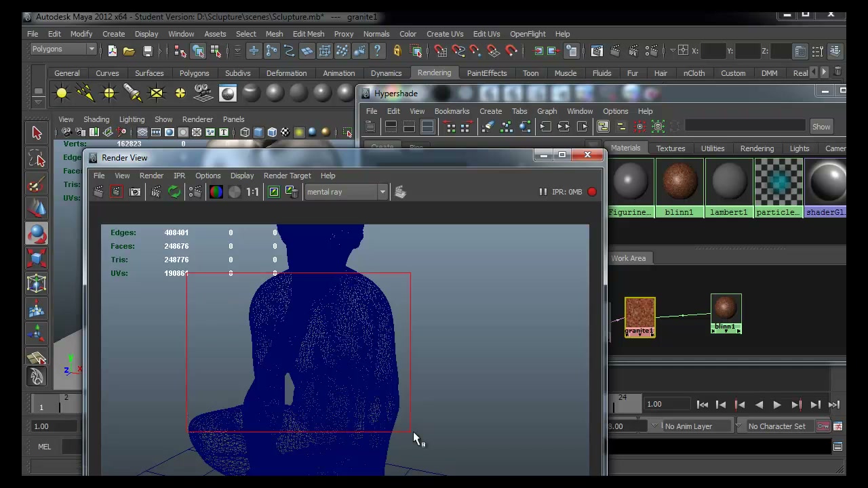The width and height of the screenshot is (868, 488).
Task: Open the Render menu in Render View
Action: [x=151, y=176]
